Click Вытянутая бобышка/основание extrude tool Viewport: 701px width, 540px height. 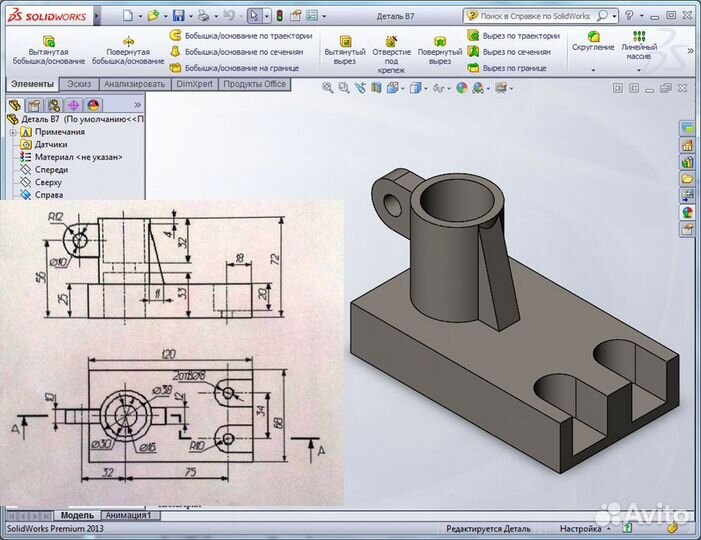click(49, 51)
